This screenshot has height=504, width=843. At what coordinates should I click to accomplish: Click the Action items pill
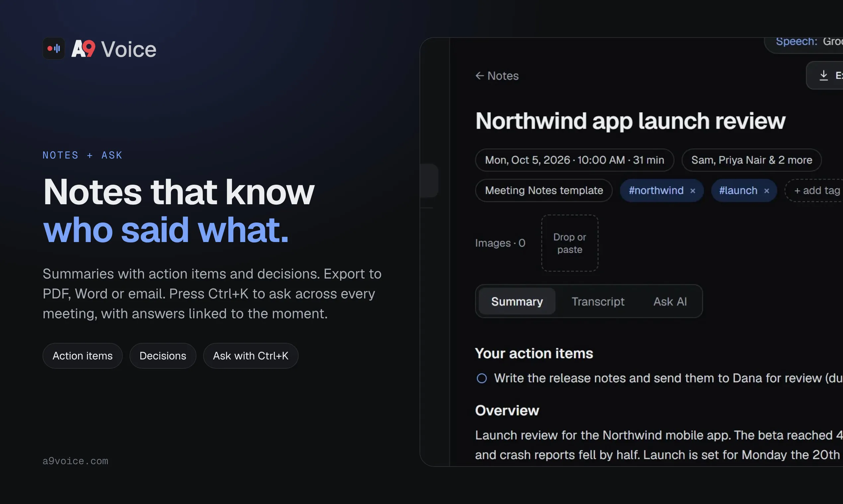(83, 356)
